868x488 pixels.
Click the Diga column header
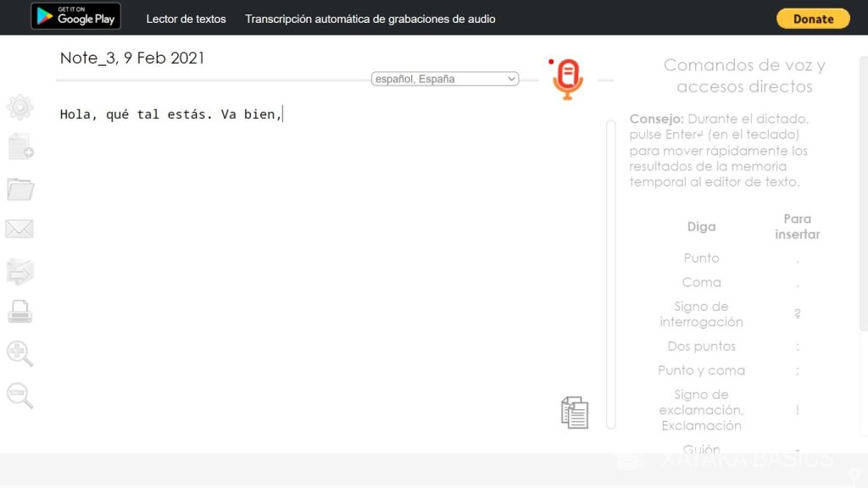701,226
